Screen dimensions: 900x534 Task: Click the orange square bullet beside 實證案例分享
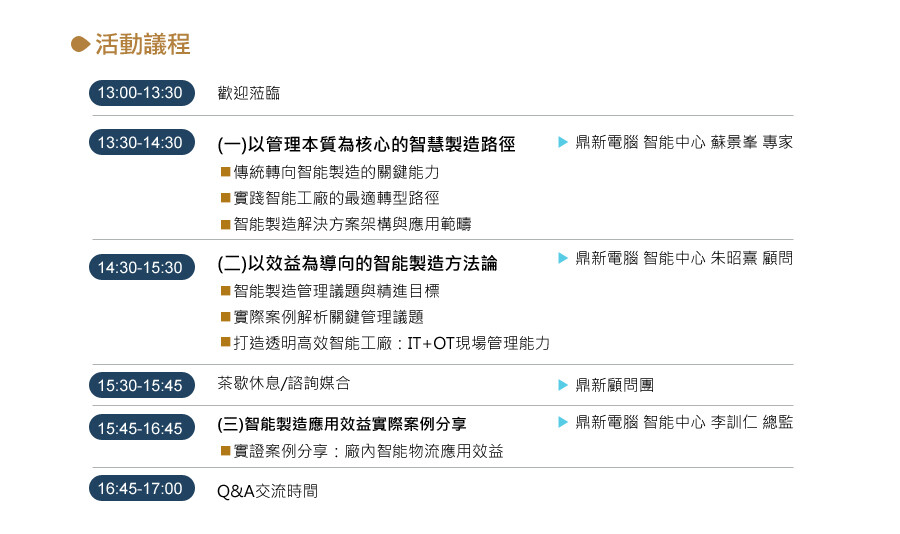(226, 451)
